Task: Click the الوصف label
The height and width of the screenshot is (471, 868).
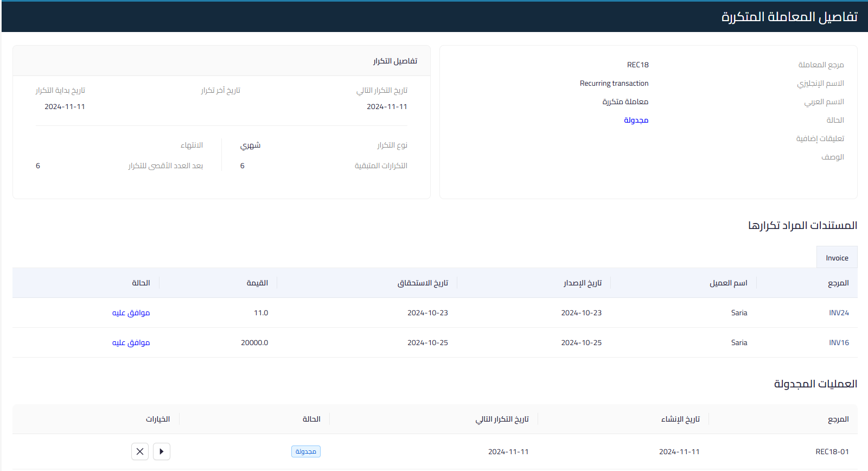Action: coord(833,157)
